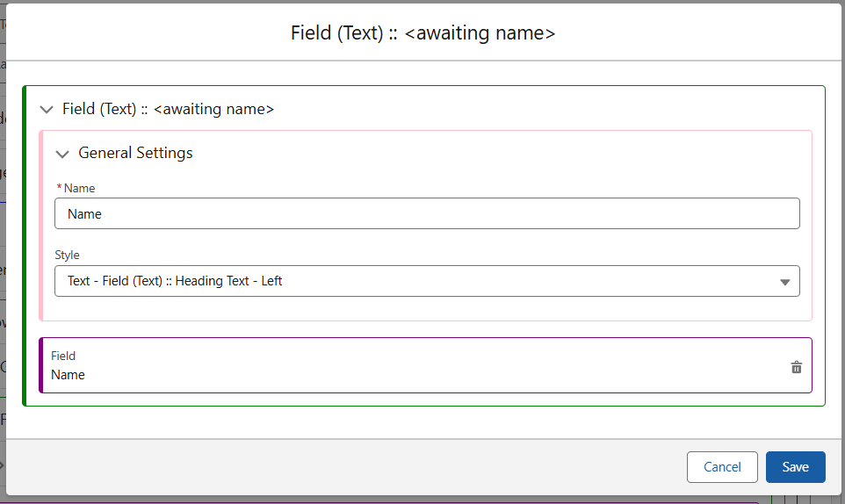Image resolution: width=845 pixels, height=504 pixels.
Task: Focus the Name text input
Action: pyautogui.click(x=427, y=213)
